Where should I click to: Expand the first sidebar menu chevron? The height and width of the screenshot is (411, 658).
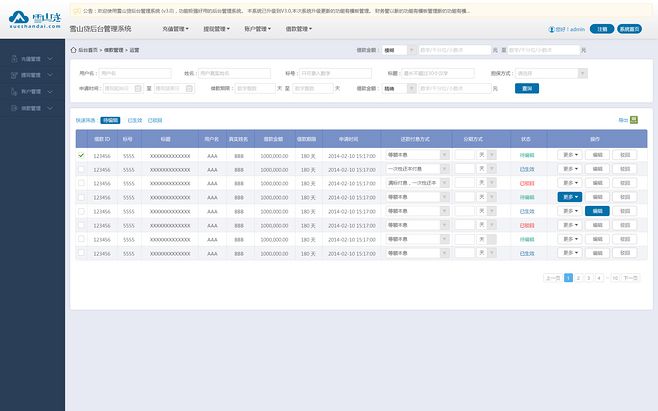click(x=50, y=59)
